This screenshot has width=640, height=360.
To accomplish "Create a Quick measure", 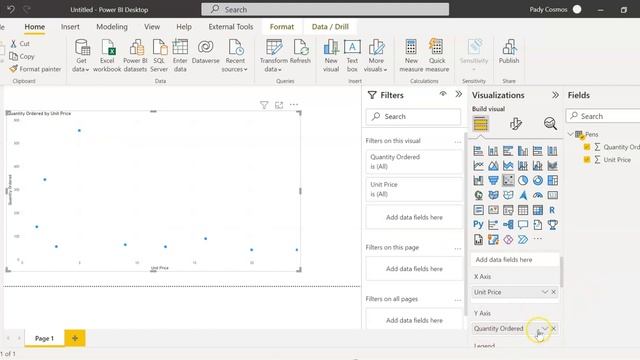I will pos(437,56).
